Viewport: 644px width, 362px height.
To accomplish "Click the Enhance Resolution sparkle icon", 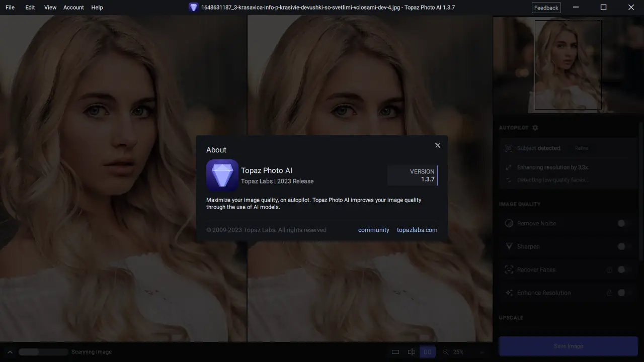I will 509,293.
